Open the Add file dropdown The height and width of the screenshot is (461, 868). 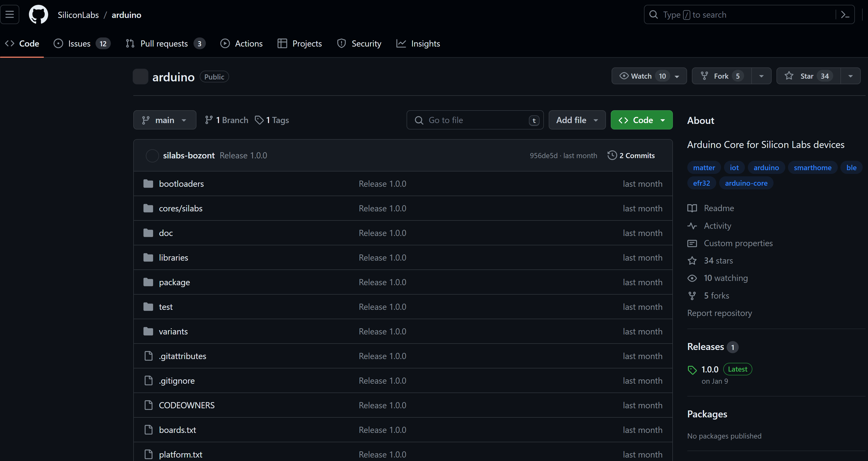[x=577, y=120]
